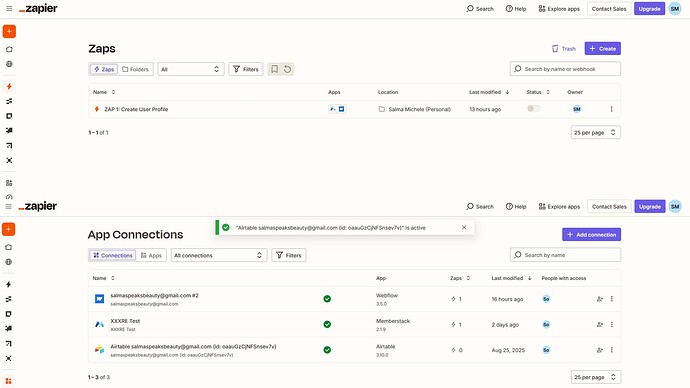Image resolution: width=690 pixels, height=388 pixels.
Task: Select the Zaps tab
Action: (104, 69)
